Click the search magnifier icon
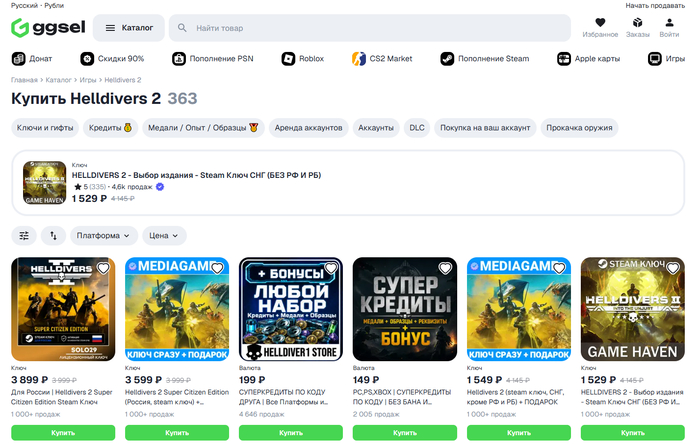 182,28
